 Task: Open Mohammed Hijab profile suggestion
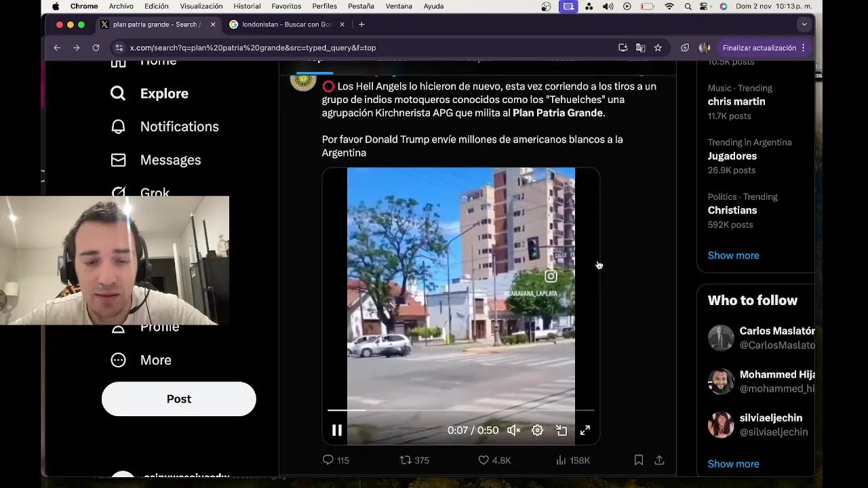tap(761, 382)
